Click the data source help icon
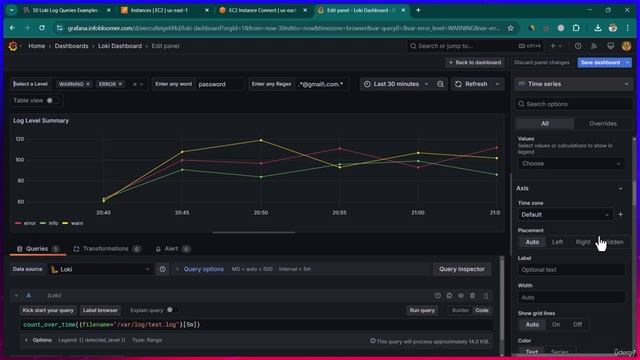The image size is (640, 360). click(x=162, y=269)
